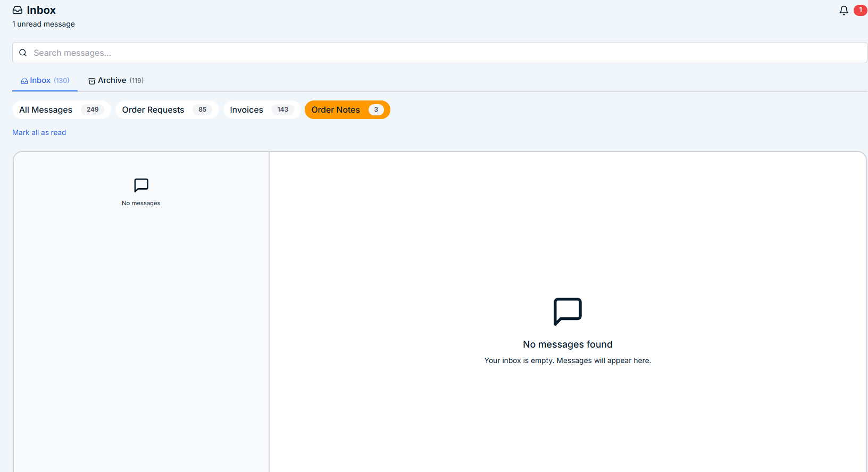The width and height of the screenshot is (868, 472).
Task: Click the '1 unread message' text
Action: pos(44,24)
